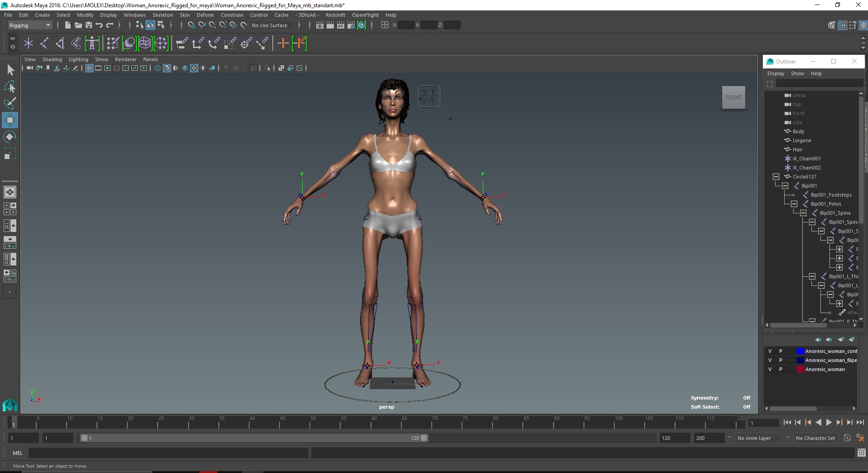Click the Redo arrow icon
868x473 pixels.
110,25
